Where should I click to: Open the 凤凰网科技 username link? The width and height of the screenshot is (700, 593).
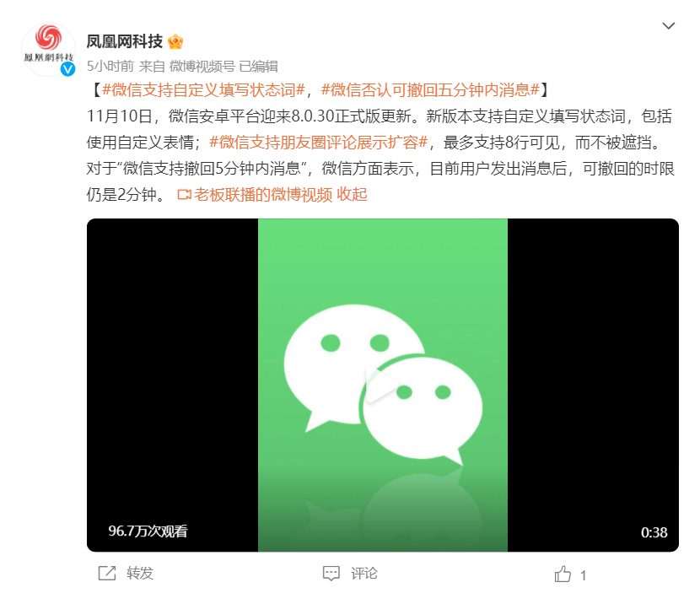(125, 41)
